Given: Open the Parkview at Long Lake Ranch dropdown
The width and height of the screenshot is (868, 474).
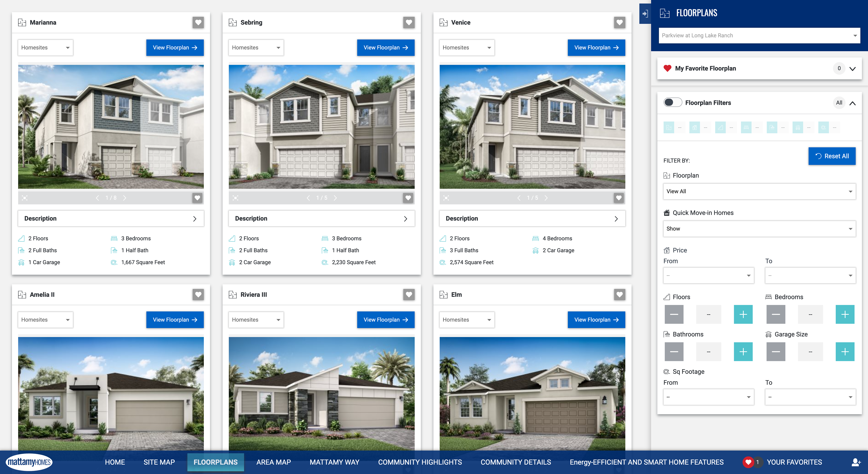Looking at the screenshot, I should [759, 35].
